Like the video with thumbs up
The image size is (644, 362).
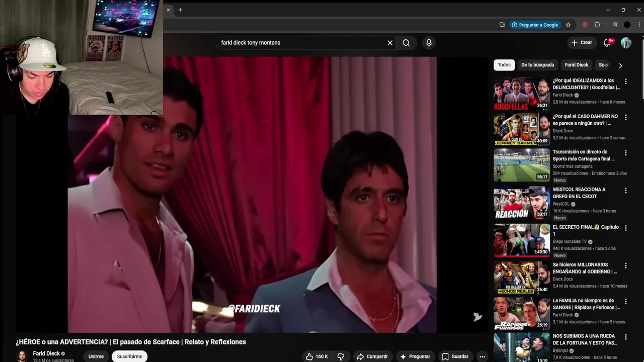click(317, 356)
